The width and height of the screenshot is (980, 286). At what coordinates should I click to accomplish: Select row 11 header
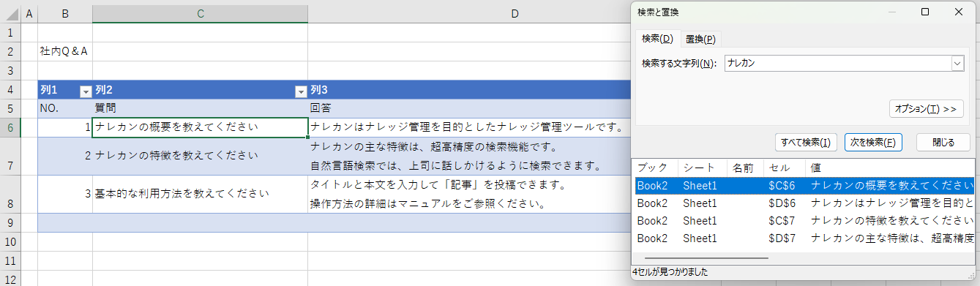(10, 260)
